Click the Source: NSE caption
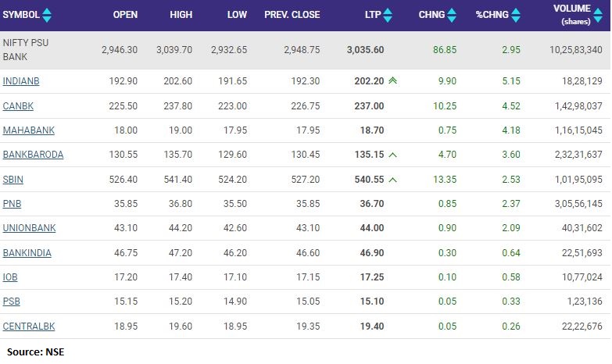 click(35, 352)
